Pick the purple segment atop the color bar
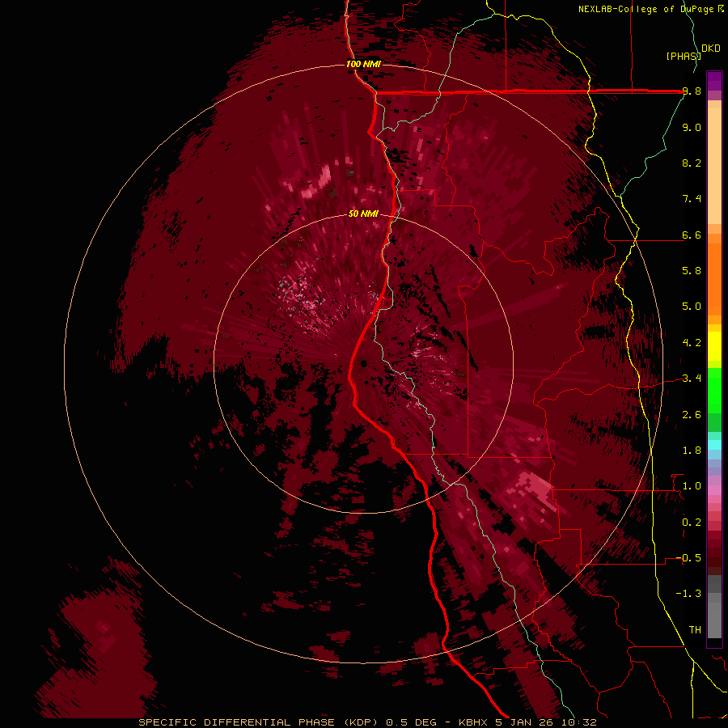The height and width of the screenshot is (728, 728). pos(714,81)
